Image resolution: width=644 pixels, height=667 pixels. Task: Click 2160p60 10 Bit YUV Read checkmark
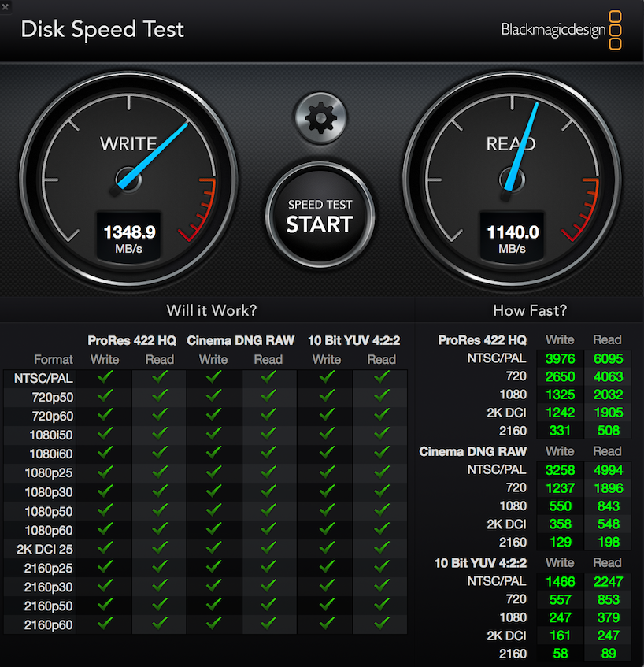tap(382, 624)
